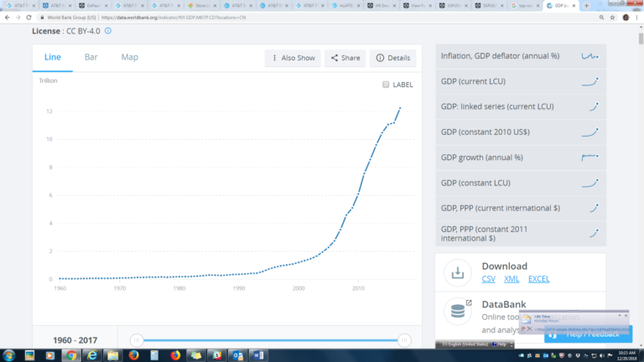Click the Download arrow icon
The width and height of the screenshot is (644, 362).
click(x=458, y=272)
